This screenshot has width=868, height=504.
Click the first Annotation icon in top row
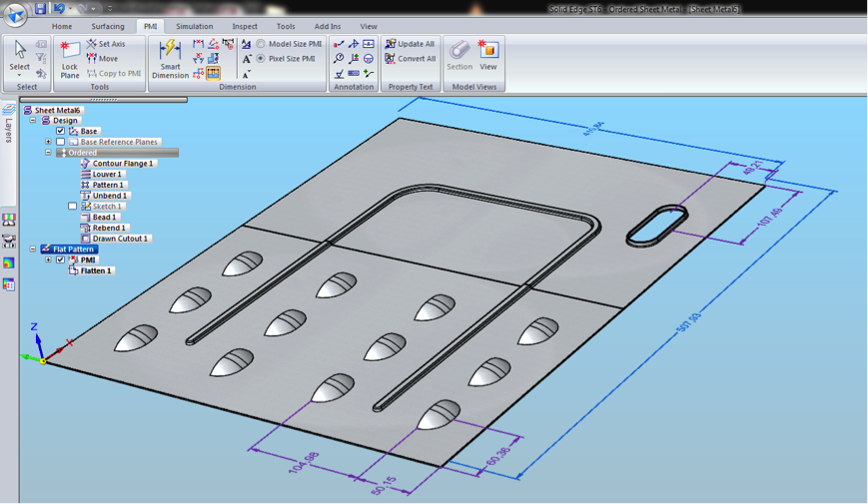click(339, 44)
